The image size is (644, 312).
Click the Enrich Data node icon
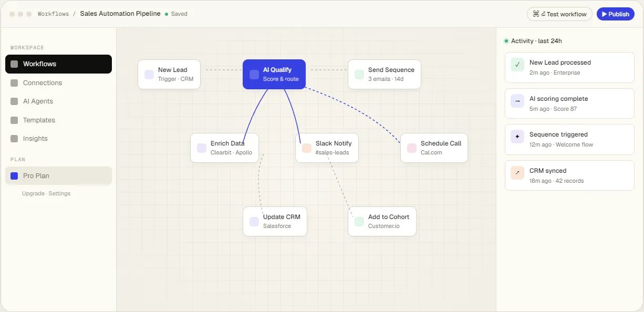202,148
